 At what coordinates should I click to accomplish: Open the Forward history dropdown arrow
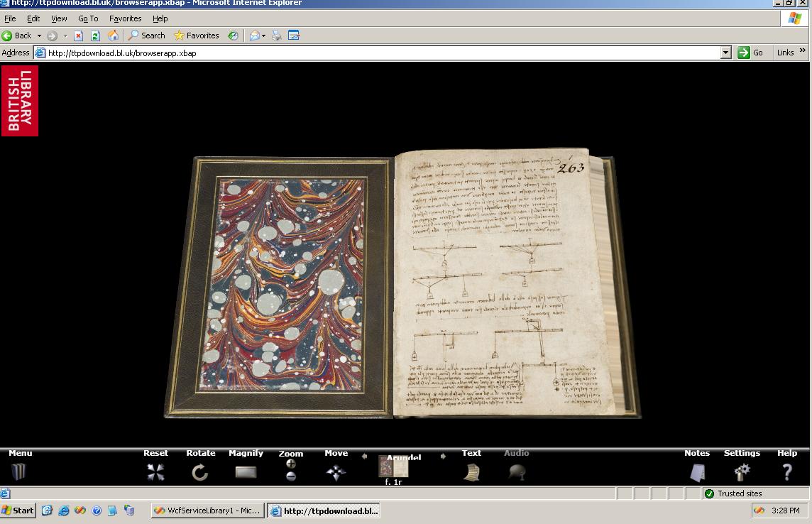coord(65,36)
